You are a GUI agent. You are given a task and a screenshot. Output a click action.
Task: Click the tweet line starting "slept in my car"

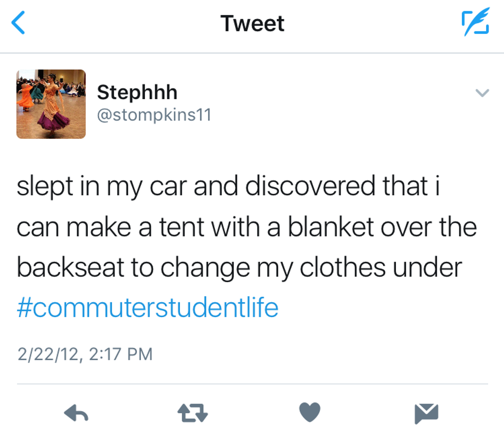229,187
